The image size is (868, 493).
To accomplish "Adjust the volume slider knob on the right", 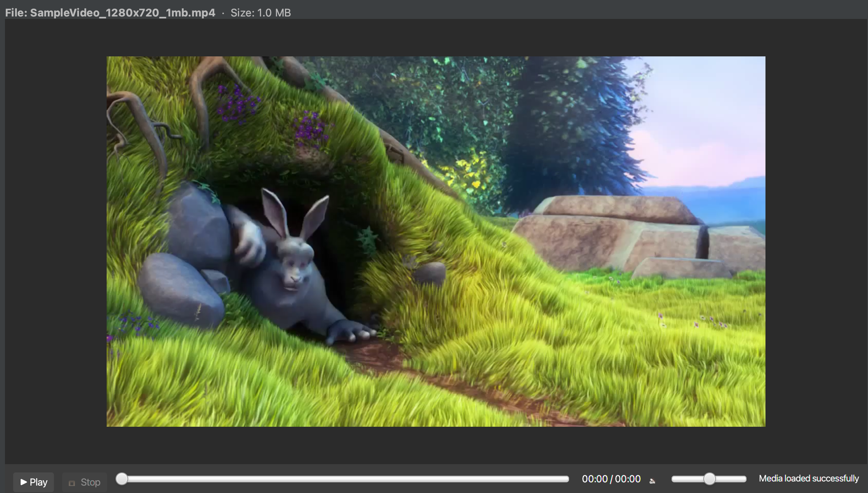I will click(x=709, y=479).
